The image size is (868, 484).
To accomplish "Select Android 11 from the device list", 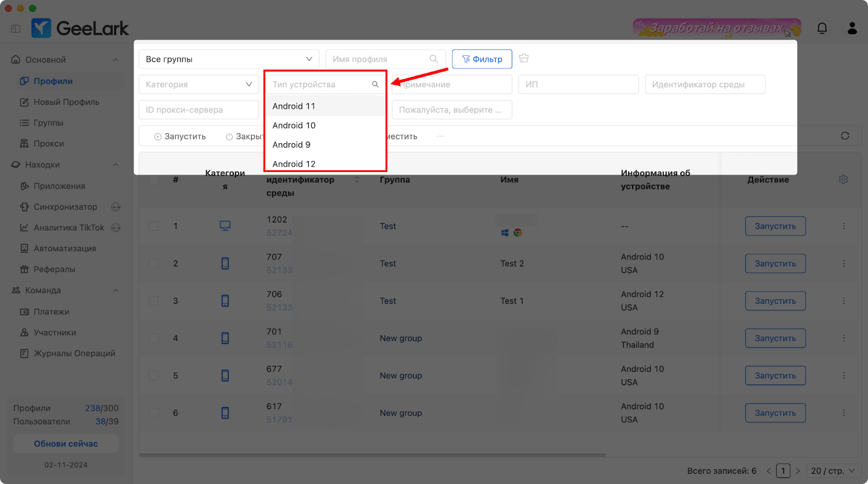I will point(325,106).
